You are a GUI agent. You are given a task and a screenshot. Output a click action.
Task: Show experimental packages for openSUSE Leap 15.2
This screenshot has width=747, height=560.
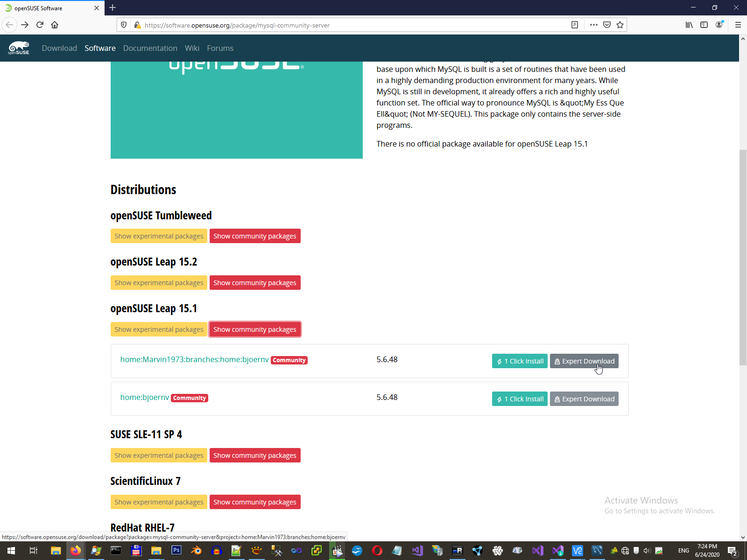[x=159, y=283]
